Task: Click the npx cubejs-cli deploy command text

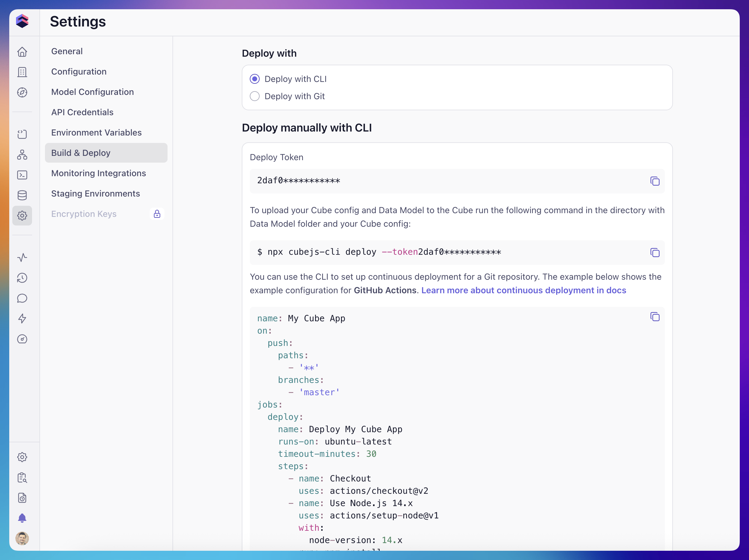Action: [x=379, y=252]
